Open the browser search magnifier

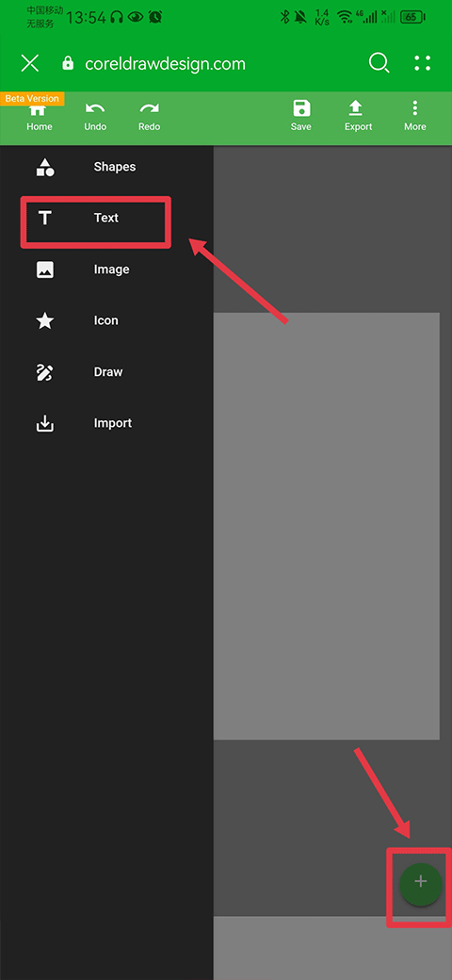(x=379, y=63)
